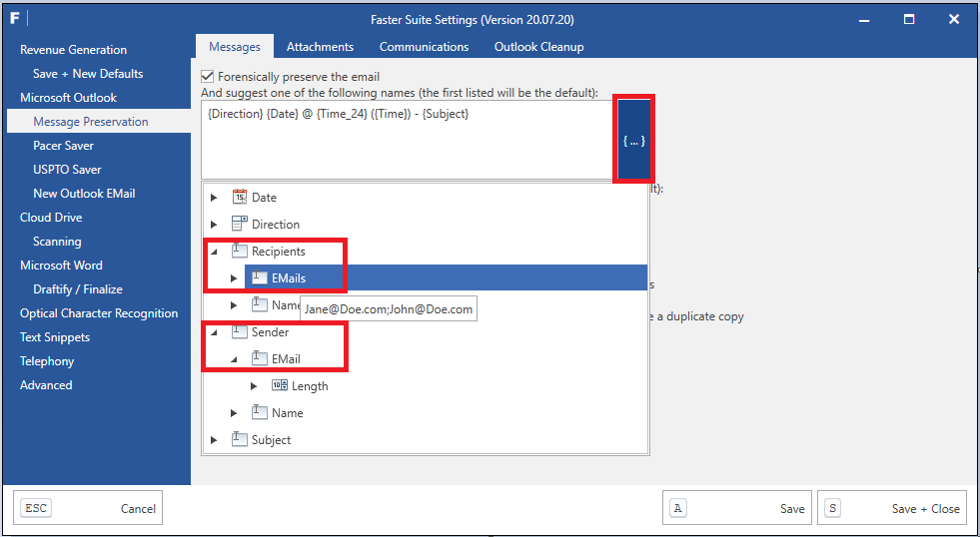Open Optical Character Recognition settings
Viewport: 980px width, 537px height.
(x=99, y=313)
